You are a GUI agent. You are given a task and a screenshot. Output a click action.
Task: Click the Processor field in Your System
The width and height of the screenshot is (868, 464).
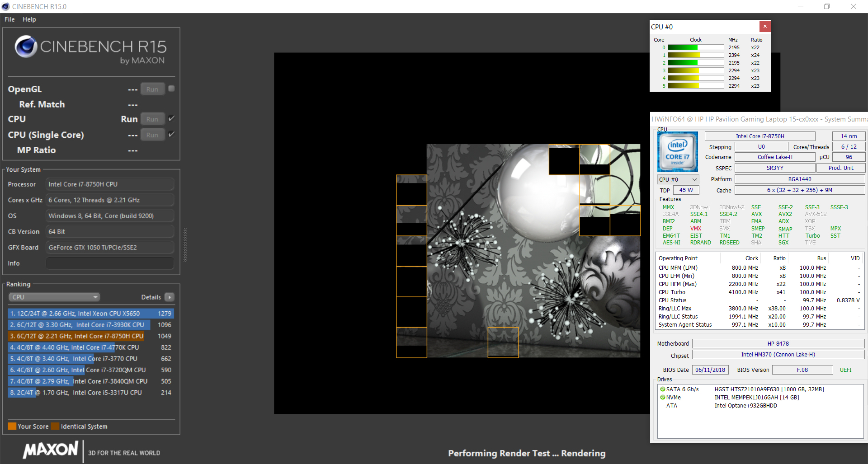click(x=110, y=184)
